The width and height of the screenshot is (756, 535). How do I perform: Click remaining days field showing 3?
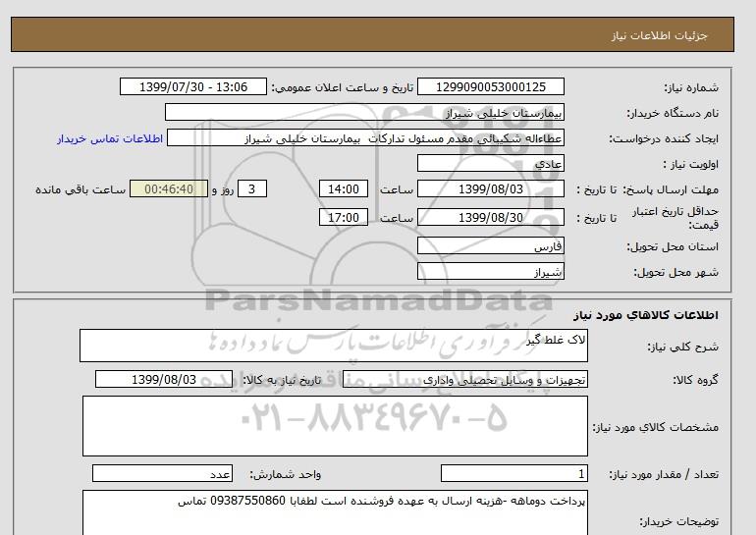tap(252, 188)
